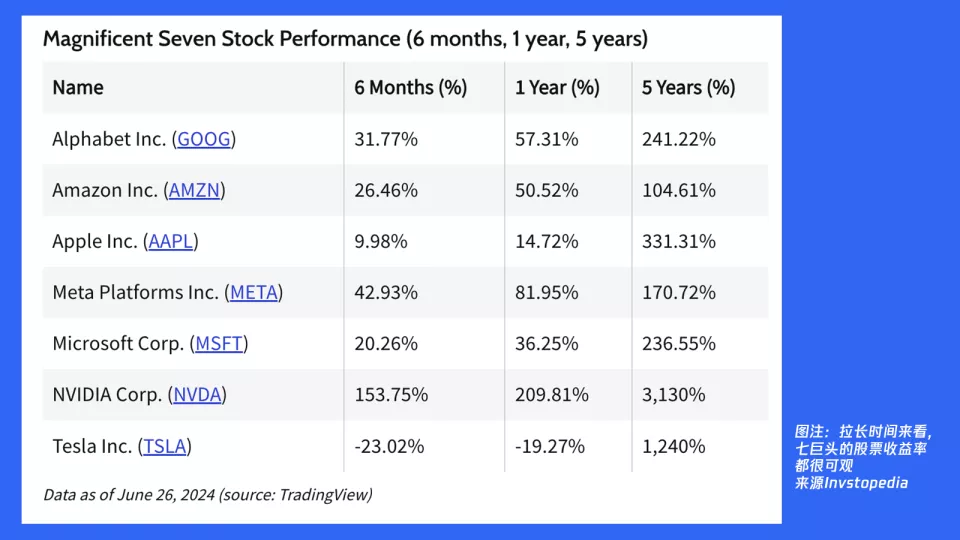Click Meta's 81.95% one-year value
This screenshot has width=960, height=540.
[546, 293]
